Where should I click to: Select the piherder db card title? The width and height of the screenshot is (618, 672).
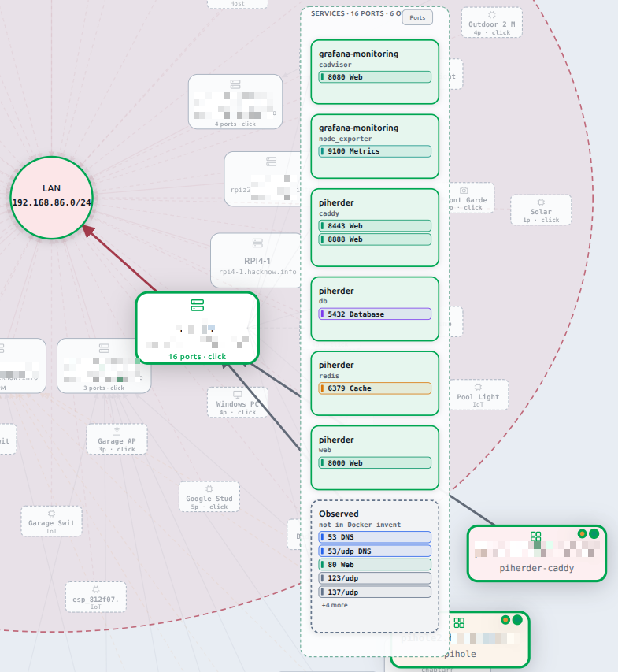(336, 291)
